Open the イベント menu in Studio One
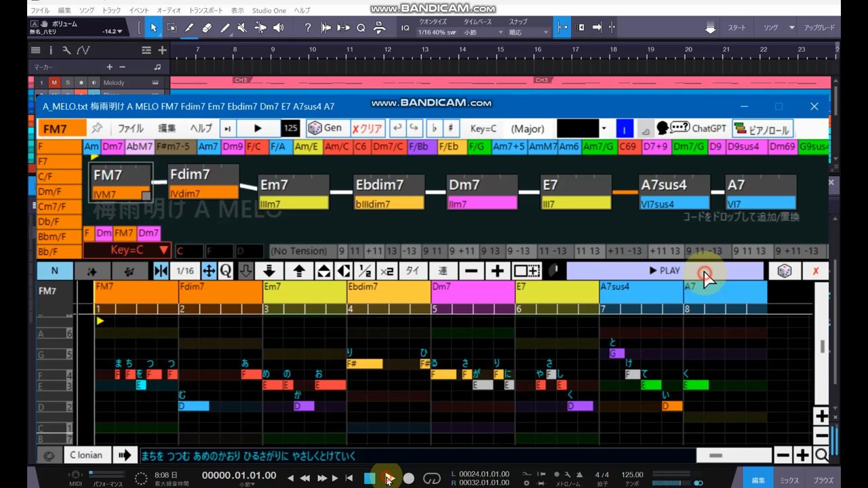The image size is (868, 488). 139,11
